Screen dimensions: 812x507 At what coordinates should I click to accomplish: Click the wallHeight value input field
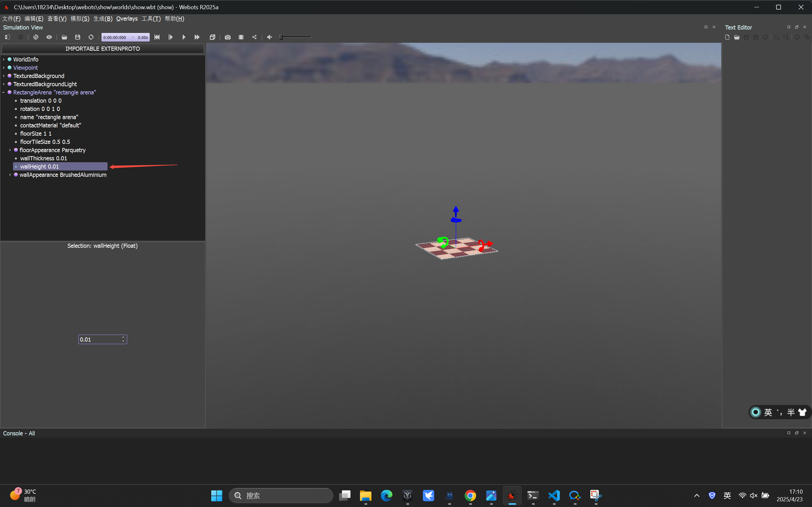[x=100, y=339]
